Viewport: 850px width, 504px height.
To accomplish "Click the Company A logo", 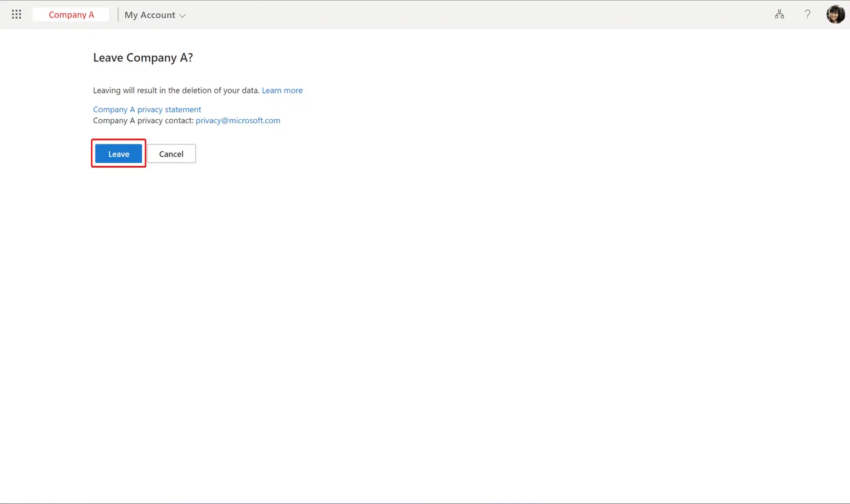I will tap(71, 15).
